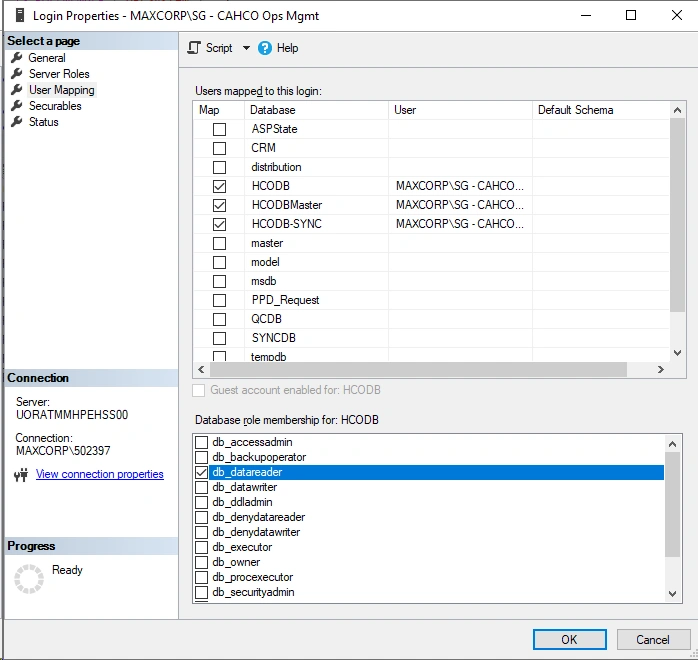Screen dimensions: 698x660
Task: Open the Securables page
Action: (x=55, y=106)
